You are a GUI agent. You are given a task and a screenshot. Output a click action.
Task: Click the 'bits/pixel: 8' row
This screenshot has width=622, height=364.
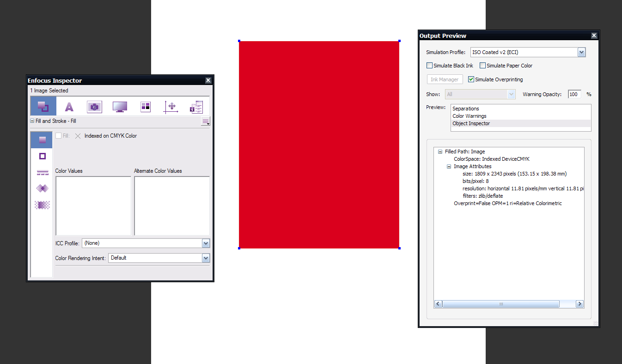point(476,181)
